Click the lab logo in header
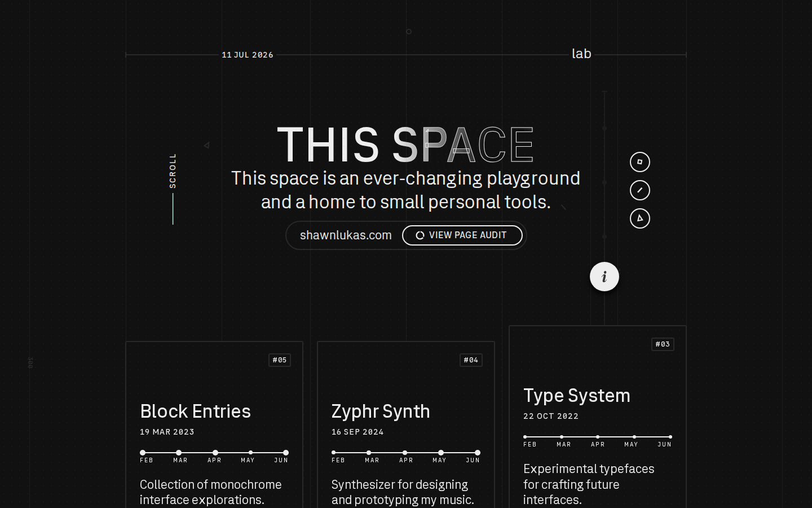Viewport: 812px width, 508px height. (x=581, y=54)
